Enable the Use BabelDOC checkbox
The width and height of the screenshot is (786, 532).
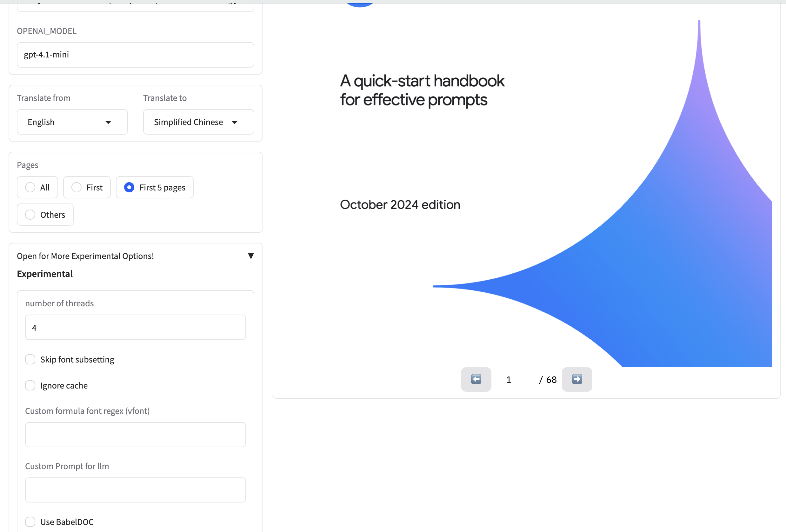click(30, 522)
